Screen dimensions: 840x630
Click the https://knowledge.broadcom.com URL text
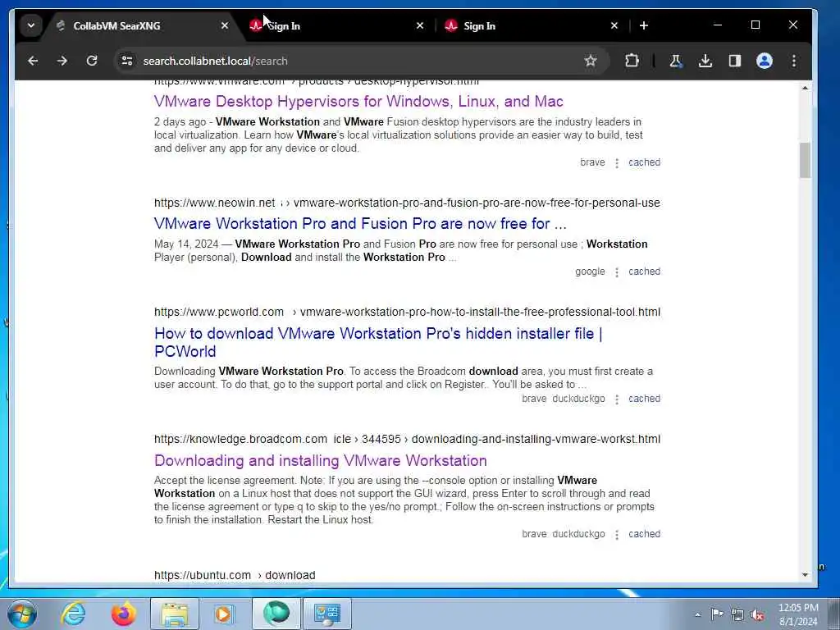pos(240,440)
